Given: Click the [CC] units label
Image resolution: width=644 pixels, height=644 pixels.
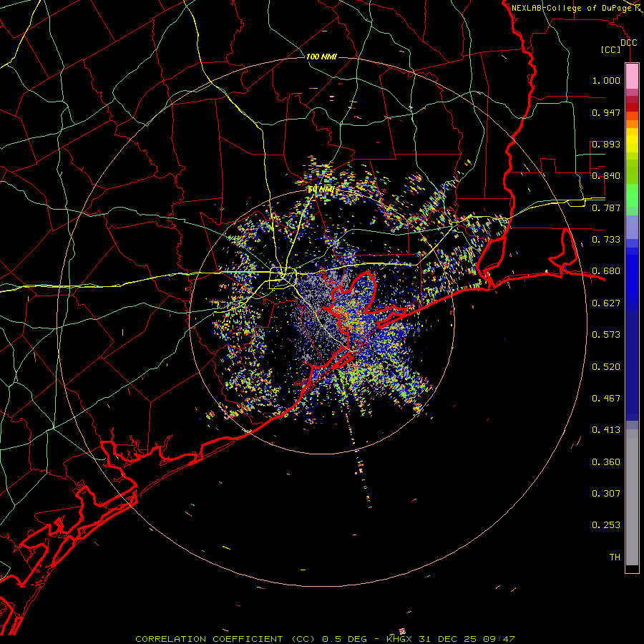Looking at the screenshot, I should point(611,49).
